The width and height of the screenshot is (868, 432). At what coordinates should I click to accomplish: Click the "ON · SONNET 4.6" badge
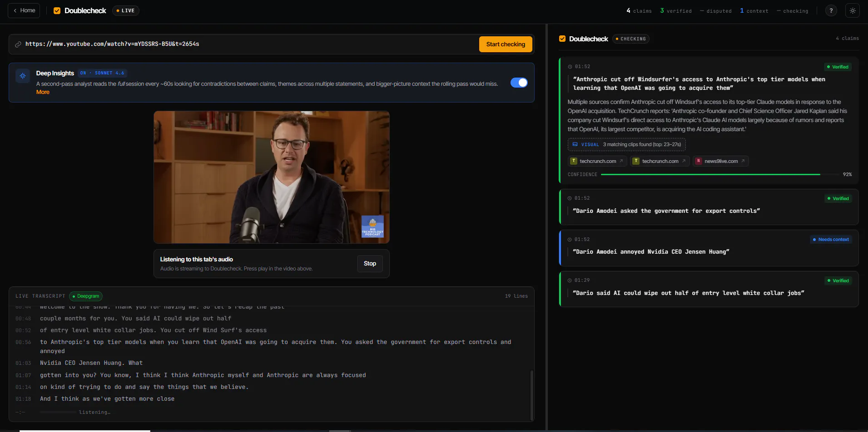[102, 73]
